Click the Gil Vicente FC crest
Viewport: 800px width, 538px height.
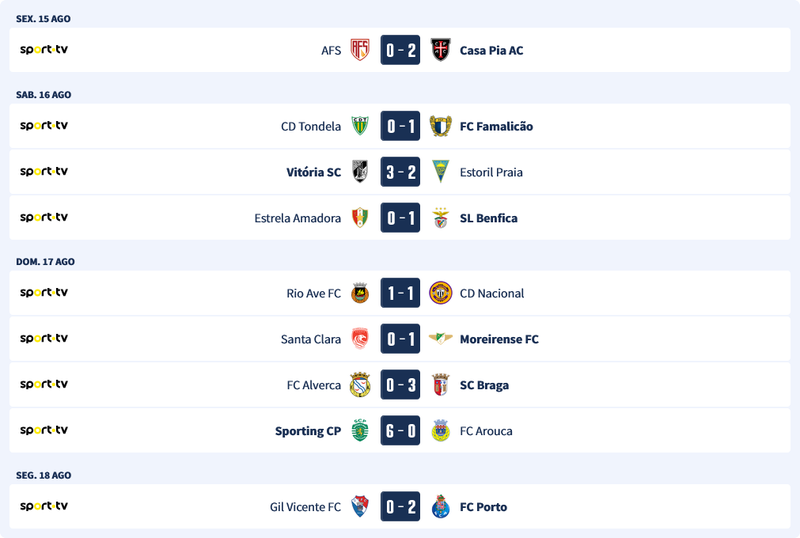tap(360, 507)
